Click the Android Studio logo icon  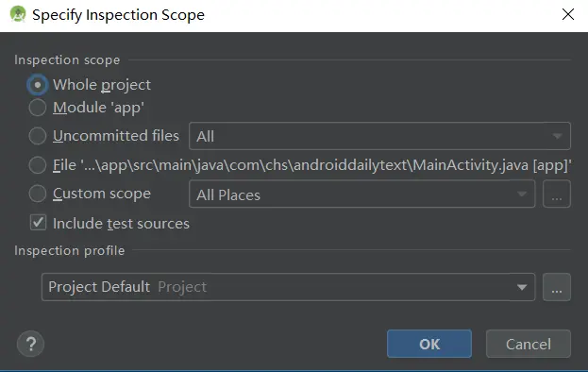click(18, 14)
